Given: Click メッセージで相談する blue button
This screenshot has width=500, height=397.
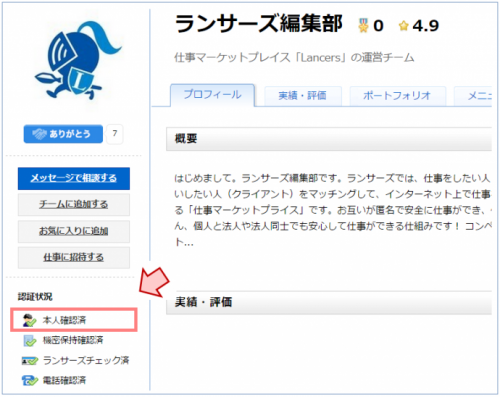Looking at the screenshot, I should [x=74, y=178].
